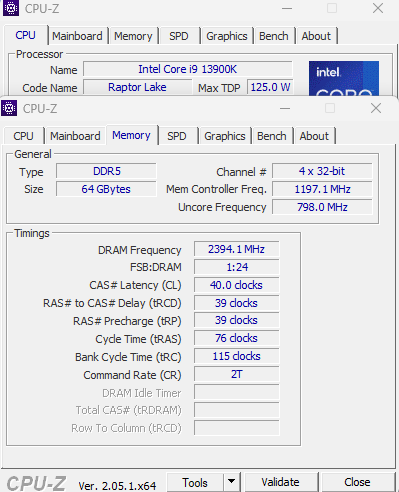Select CPU tab in back CPU-Z window
The width and height of the screenshot is (399, 492).
click(x=25, y=35)
